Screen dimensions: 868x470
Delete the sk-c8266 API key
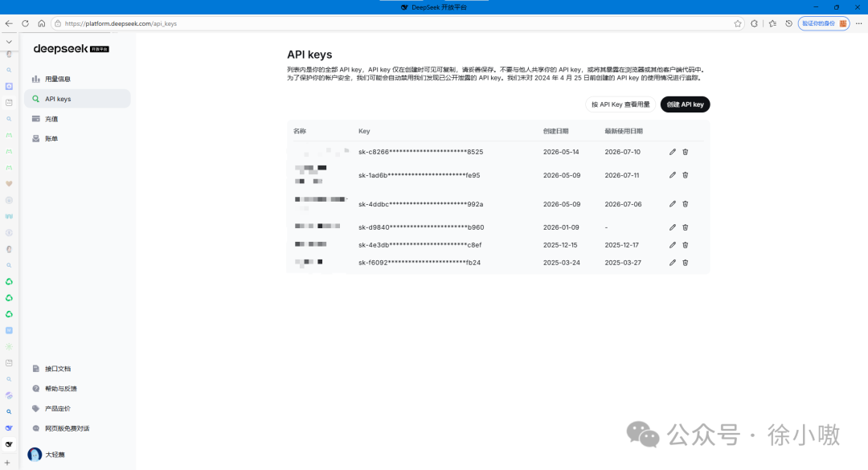point(686,152)
